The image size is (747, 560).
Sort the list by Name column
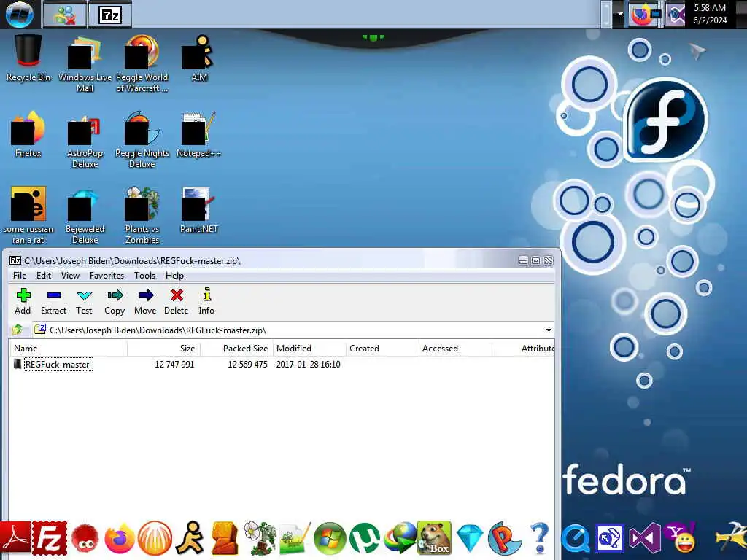[68, 349]
